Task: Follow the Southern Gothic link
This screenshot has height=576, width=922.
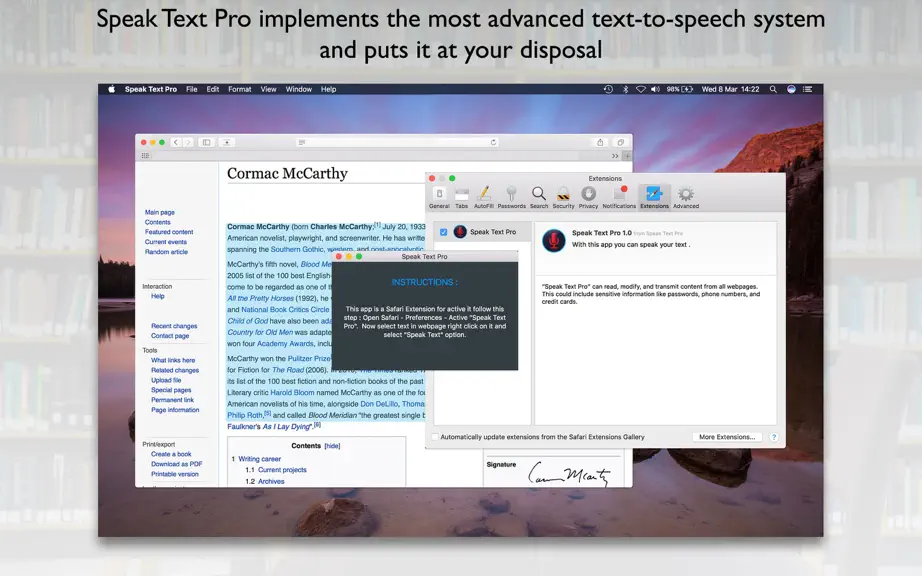Action: click(x=297, y=250)
